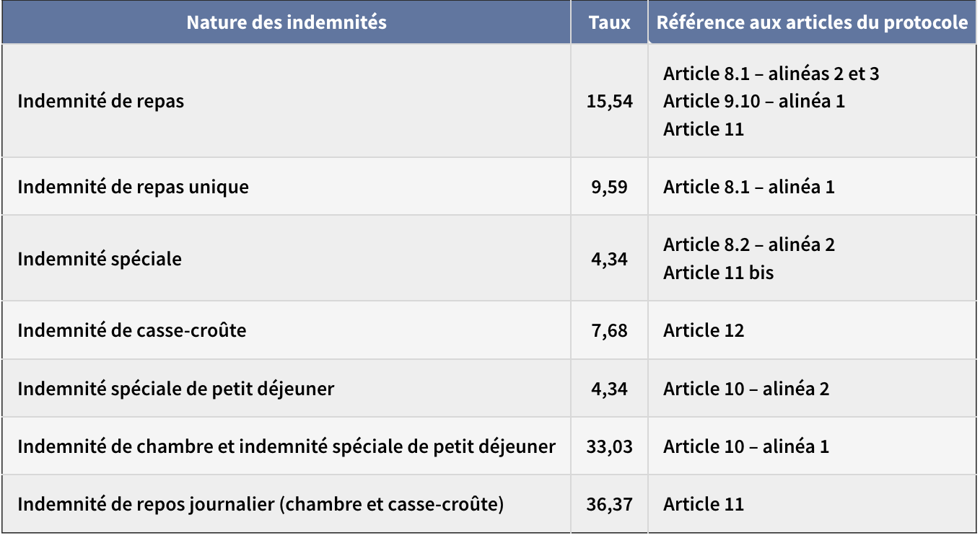This screenshot has height=538, width=980.
Task: Select the 'Indemnité spéciale' row label
Action: pos(100,258)
